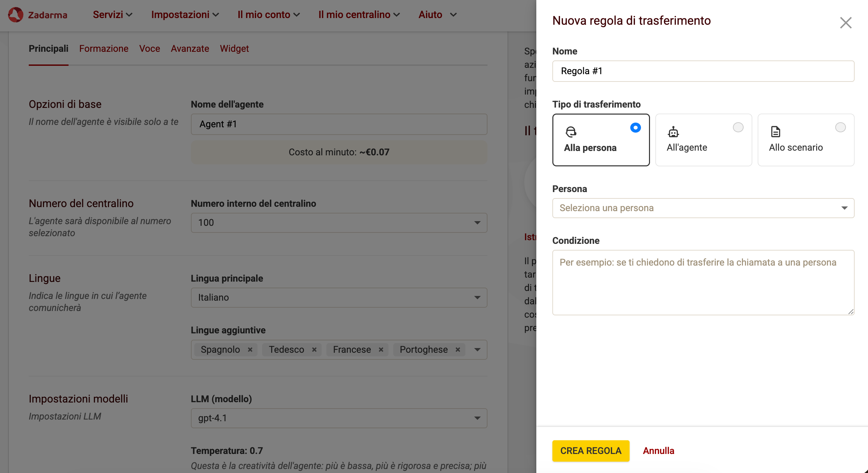Viewport: 868px width, 473px height.
Task: Click the robot icon on All'agente card
Action: tap(673, 132)
